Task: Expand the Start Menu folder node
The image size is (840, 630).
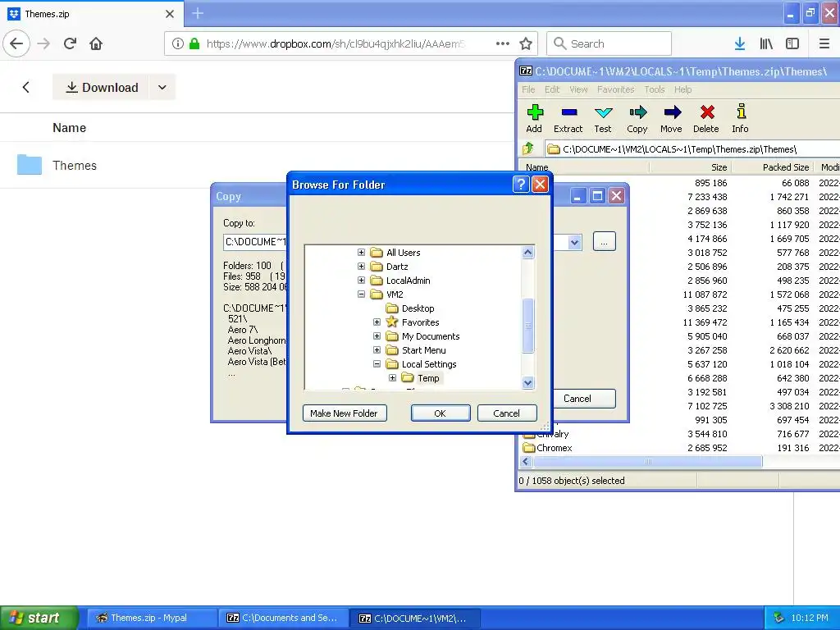Action: click(x=377, y=349)
